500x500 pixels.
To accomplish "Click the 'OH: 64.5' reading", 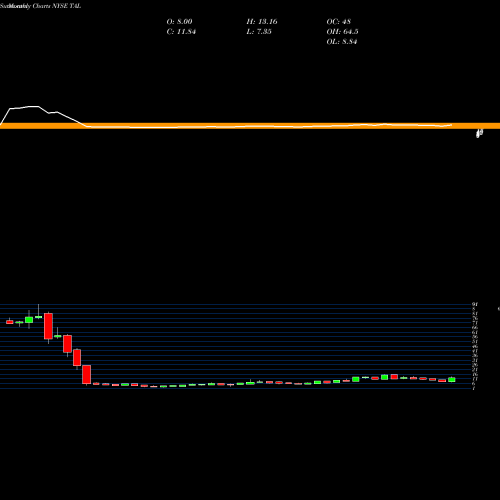I will (x=342, y=31).
